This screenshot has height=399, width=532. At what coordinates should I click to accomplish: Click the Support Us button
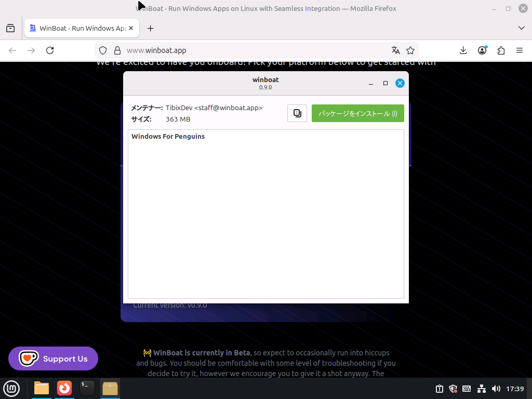(x=53, y=358)
